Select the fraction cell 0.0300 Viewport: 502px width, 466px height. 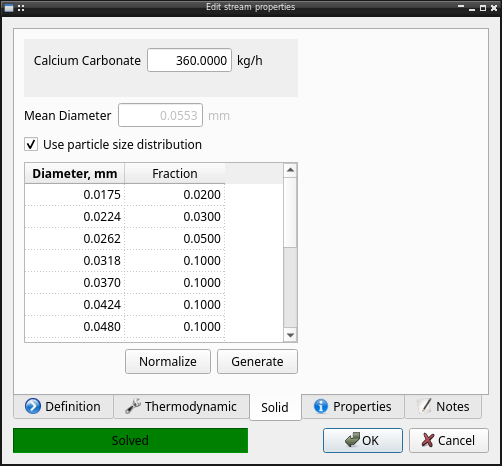click(x=175, y=217)
